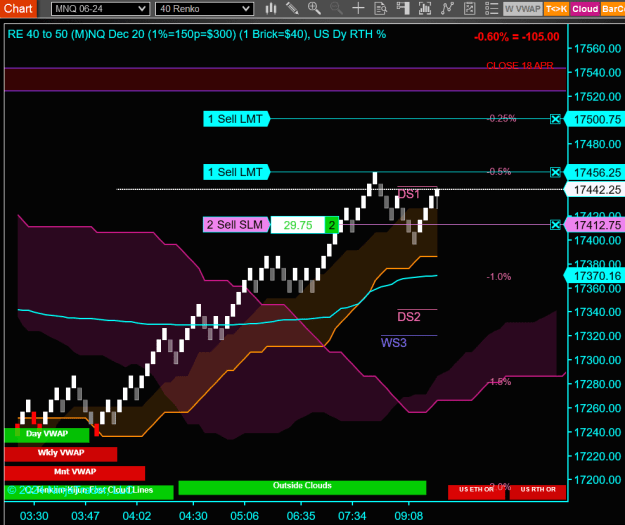This screenshot has height=525, width=625.
Task: Click the 17412.75 price axis marker
Action: (596, 225)
